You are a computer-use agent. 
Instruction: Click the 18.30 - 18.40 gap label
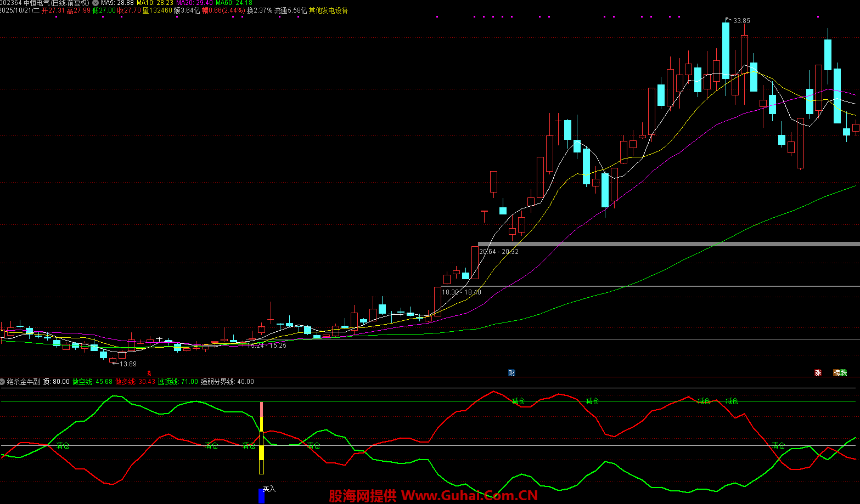461,292
